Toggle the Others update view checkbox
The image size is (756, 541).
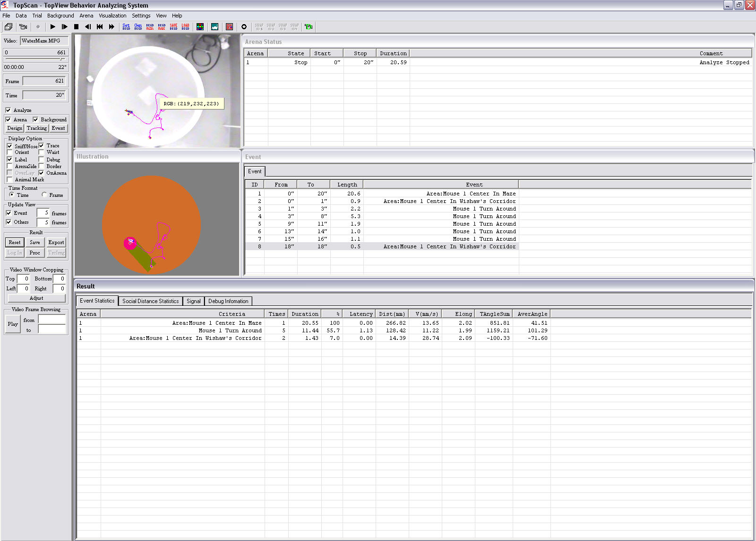[9, 222]
